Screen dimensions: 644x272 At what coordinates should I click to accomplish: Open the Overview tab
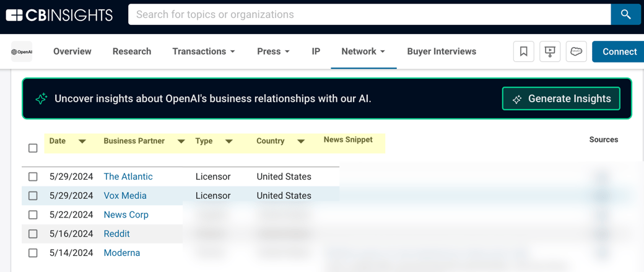pyautogui.click(x=72, y=51)
